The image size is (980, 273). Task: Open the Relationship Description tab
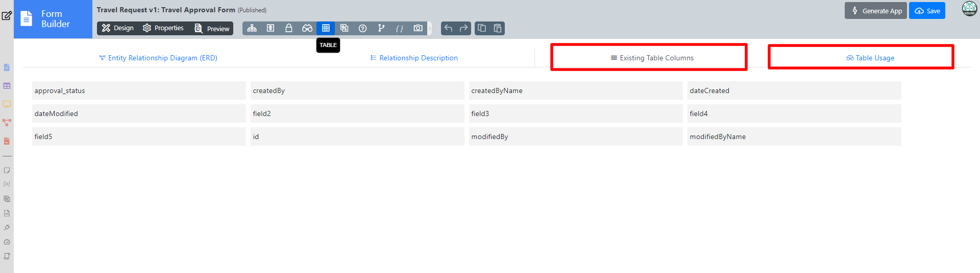tap(414, 58)
